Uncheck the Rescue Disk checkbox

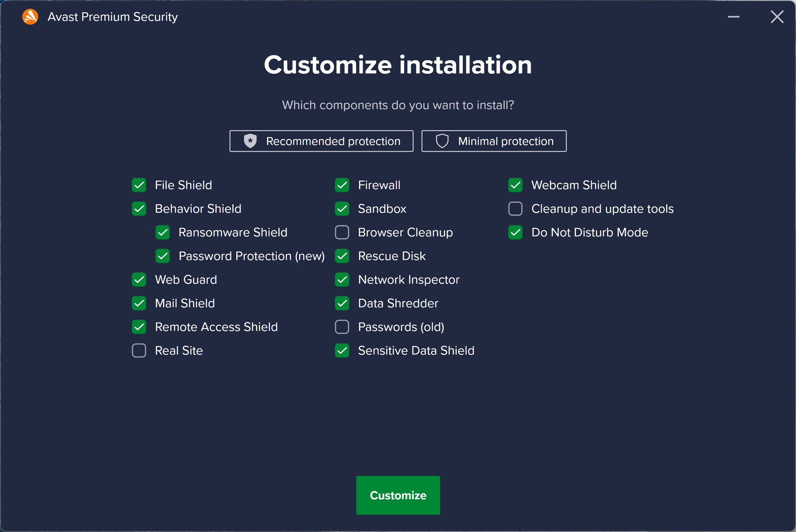point(342,256)
